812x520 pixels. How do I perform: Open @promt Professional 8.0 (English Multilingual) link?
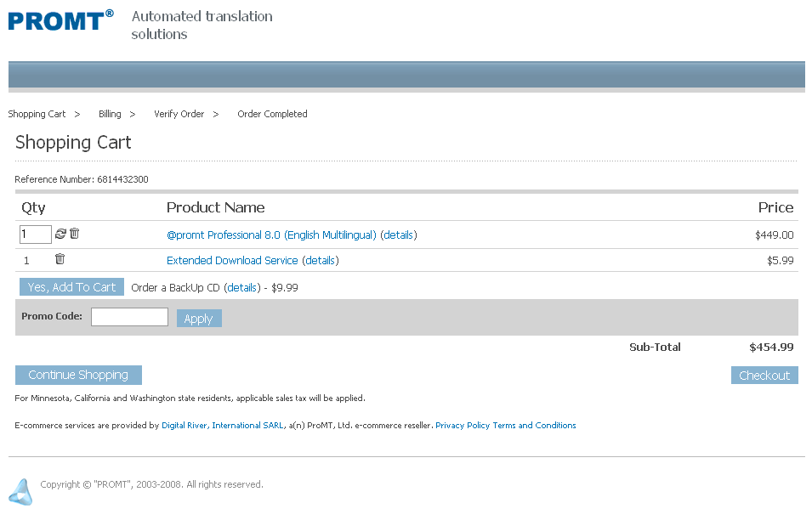pos(271,235)
